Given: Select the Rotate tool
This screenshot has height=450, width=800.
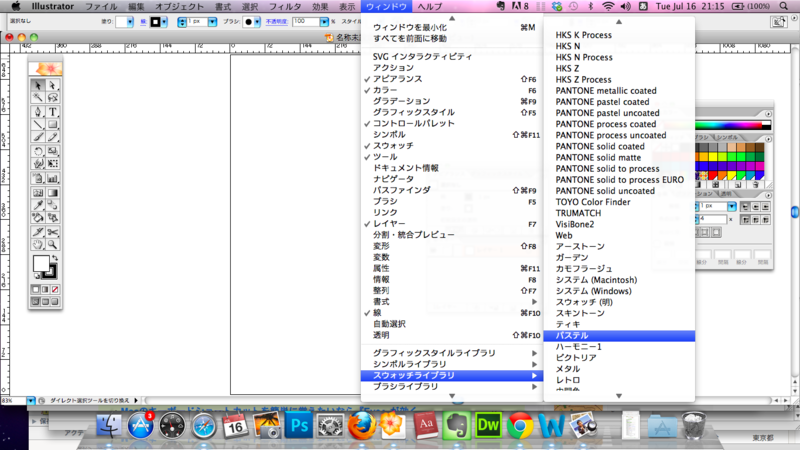Looking at the screenshot, I should tap(38, 151).
